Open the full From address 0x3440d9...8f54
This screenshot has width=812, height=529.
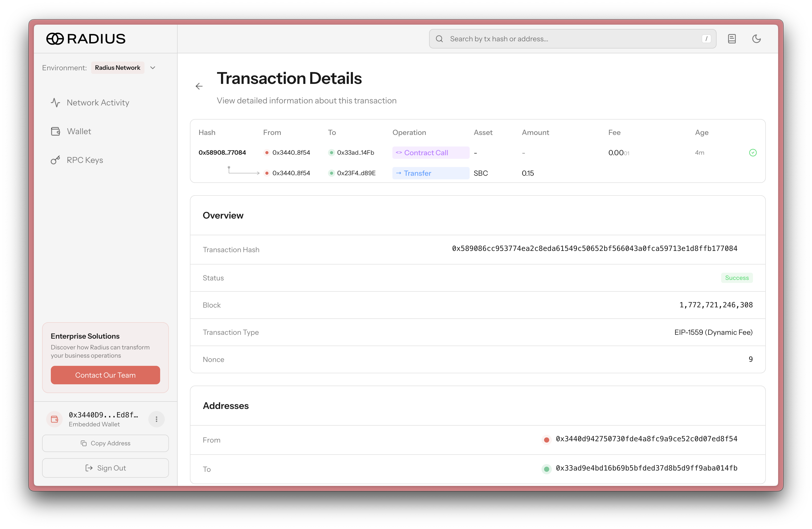[x=646, y=439]
